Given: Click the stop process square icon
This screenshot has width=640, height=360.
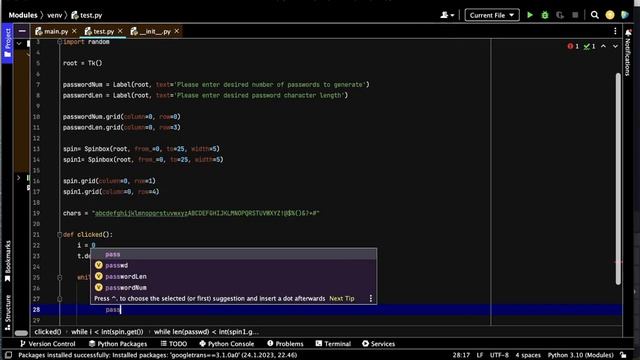Looking at the screenshot, I should point(575,15).
